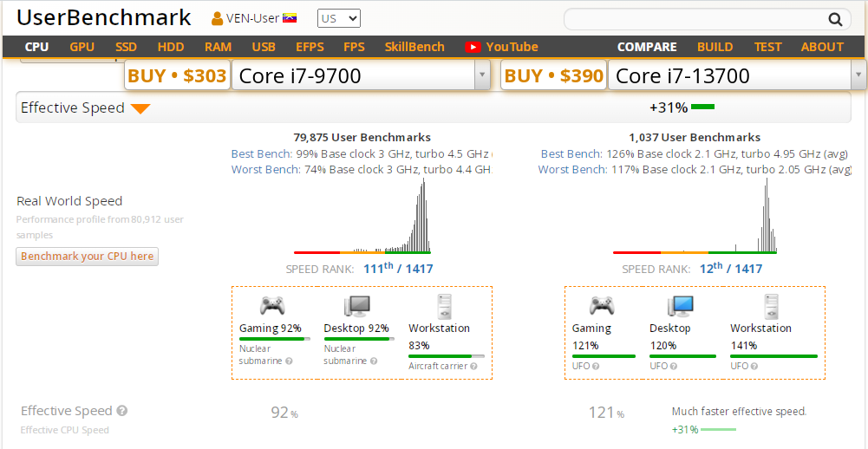This screenshot has width=868, height=449.
Task: Open Worst Bench link for i7-13700
Action: pos(572,169)
